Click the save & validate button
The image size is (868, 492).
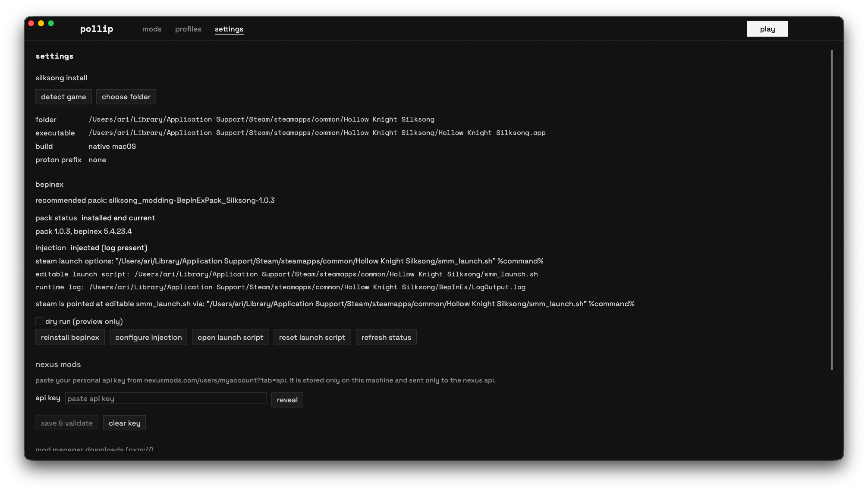(67, 423)
